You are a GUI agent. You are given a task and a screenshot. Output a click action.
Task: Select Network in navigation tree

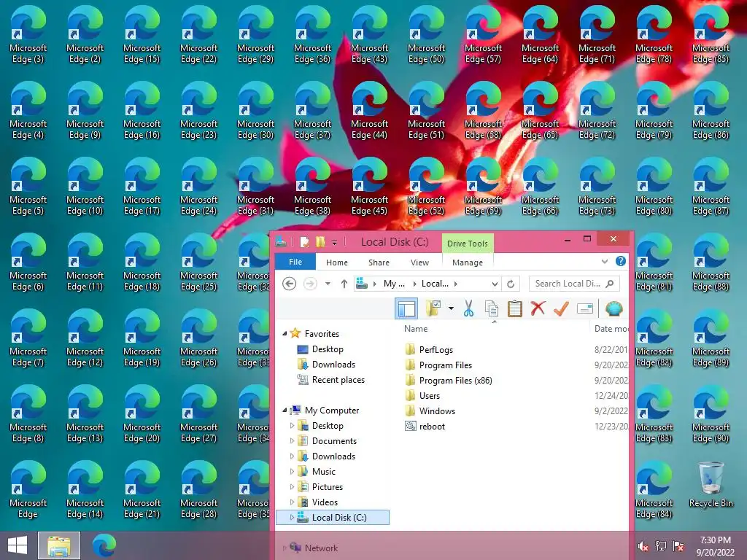tap(314, 548)
